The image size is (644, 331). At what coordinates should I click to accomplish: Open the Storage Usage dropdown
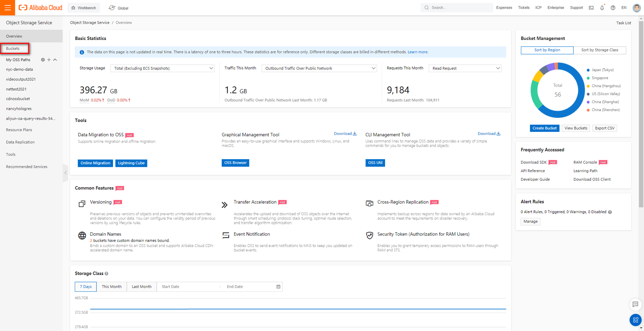162,68
